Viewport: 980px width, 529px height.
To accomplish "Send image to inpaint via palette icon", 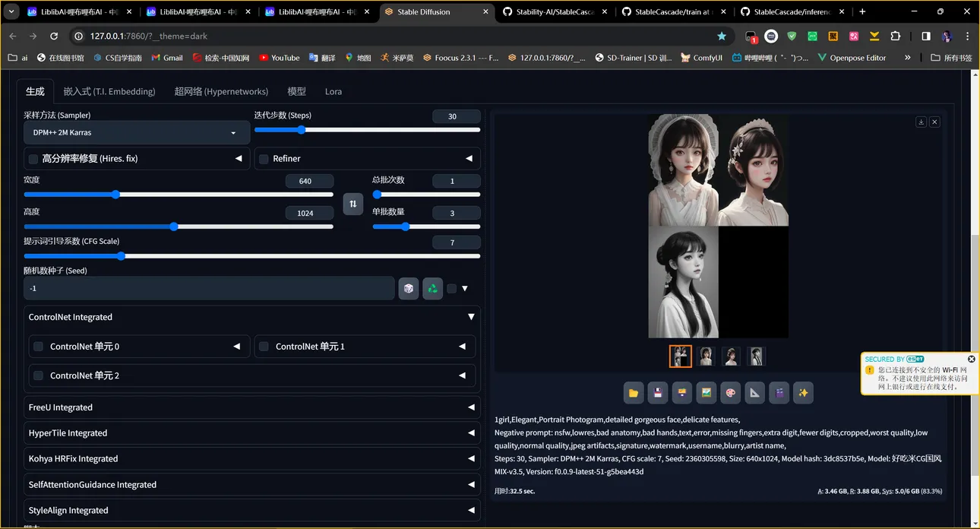I will 729,392.
